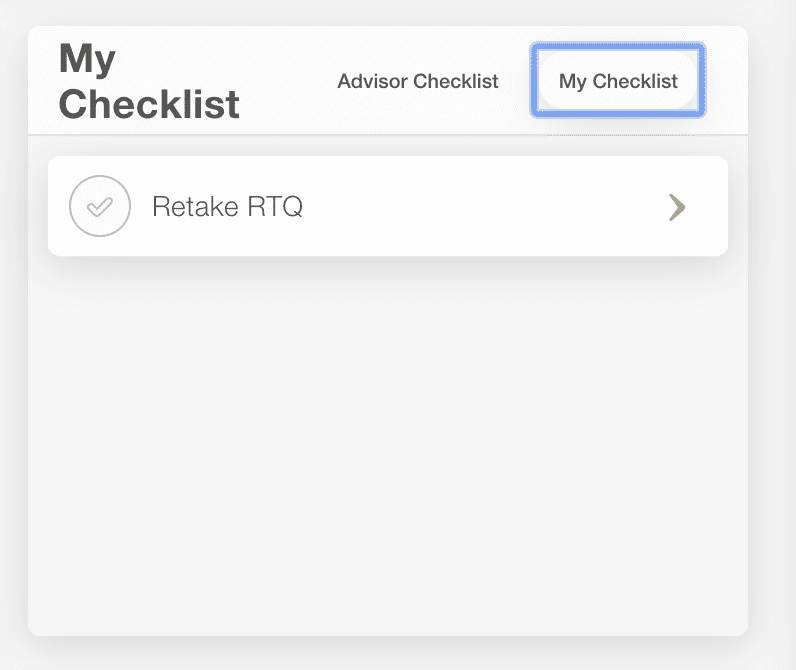The width and height of the screenshot is (796, 670).
Task: Click the tick mark beside Retake RTQ
Action: [100, 206]
